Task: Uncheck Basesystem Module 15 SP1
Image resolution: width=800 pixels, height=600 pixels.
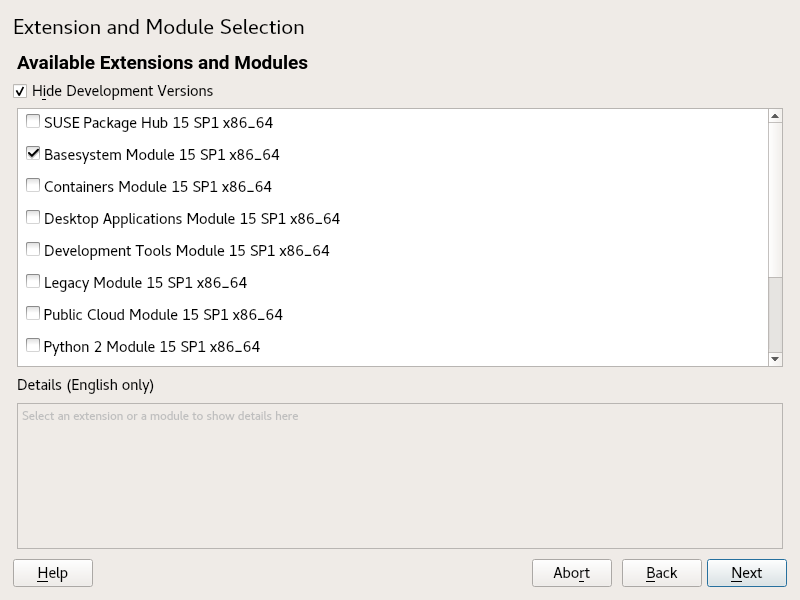Action: (33, 155)
